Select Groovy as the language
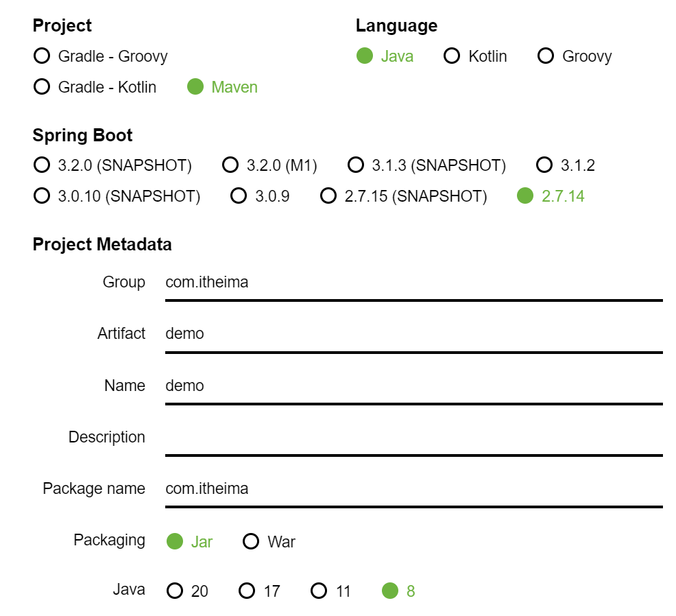676x616 pixels. tap(546, 56)
